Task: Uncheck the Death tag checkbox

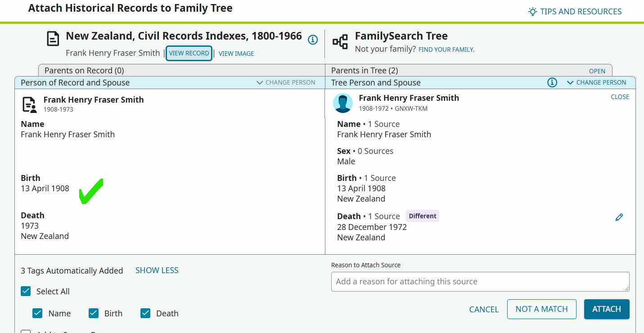Action: tap(145, 313)
